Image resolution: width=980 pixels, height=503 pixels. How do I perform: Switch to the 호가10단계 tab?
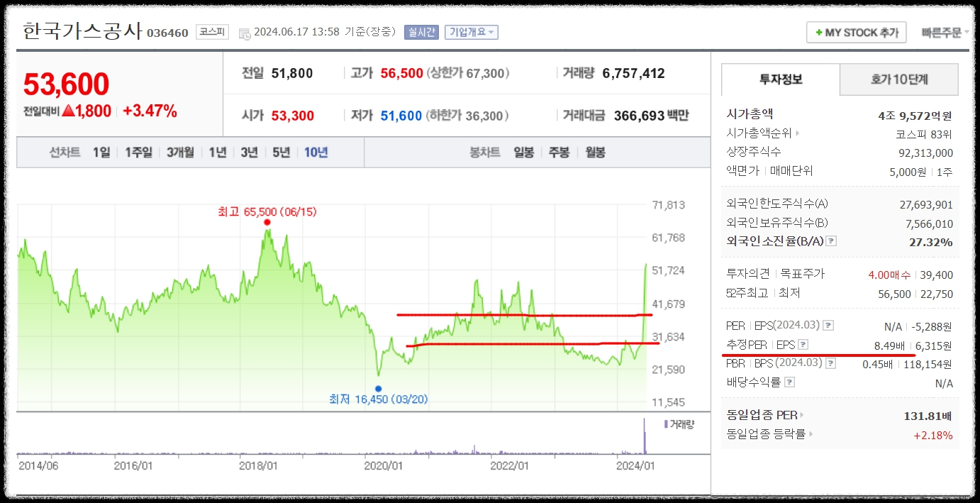[898, 79]
